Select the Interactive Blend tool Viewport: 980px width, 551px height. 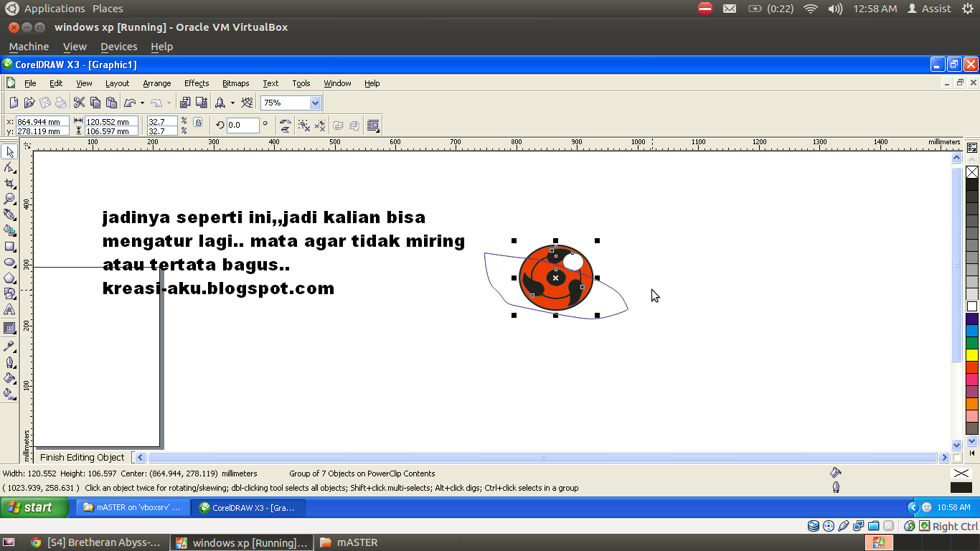point(9,328)
